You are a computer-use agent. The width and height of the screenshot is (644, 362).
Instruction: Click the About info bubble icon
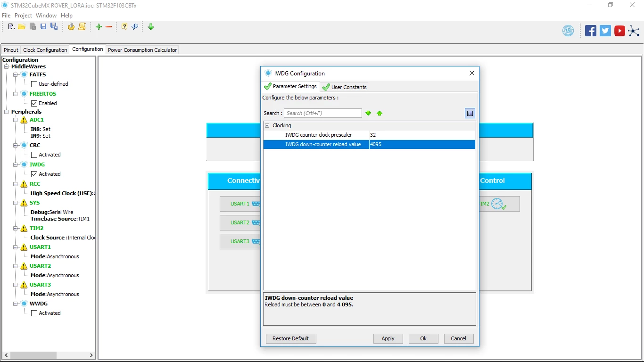[x=135, y=27]
